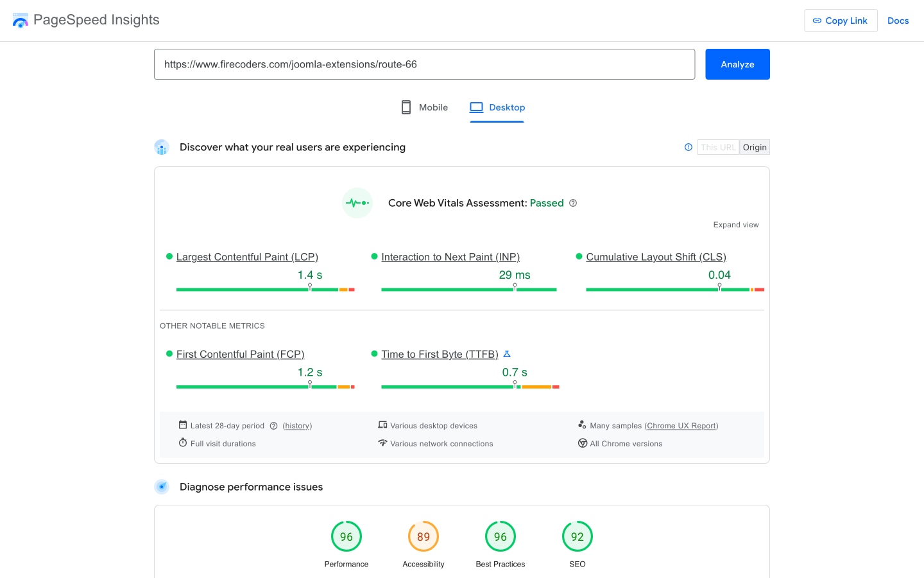Click the PageSpeed Insights logo icon
This screenshot has width=924, height=578.
click(21, 21)
